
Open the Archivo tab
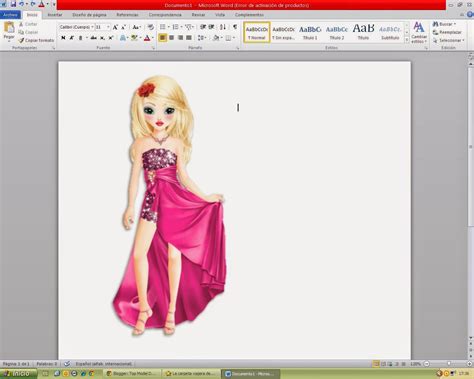[x=10, y=15]
